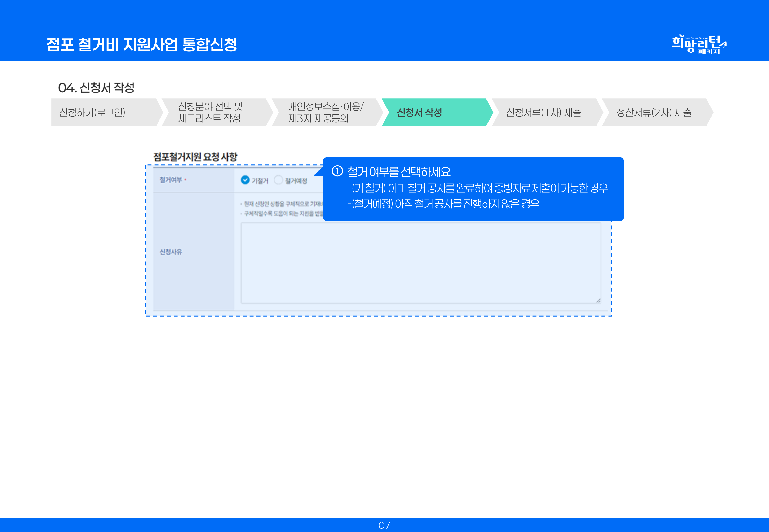
Task: Select the highlighted 신청서 작성 step
Action: click(x=419, y=112)
